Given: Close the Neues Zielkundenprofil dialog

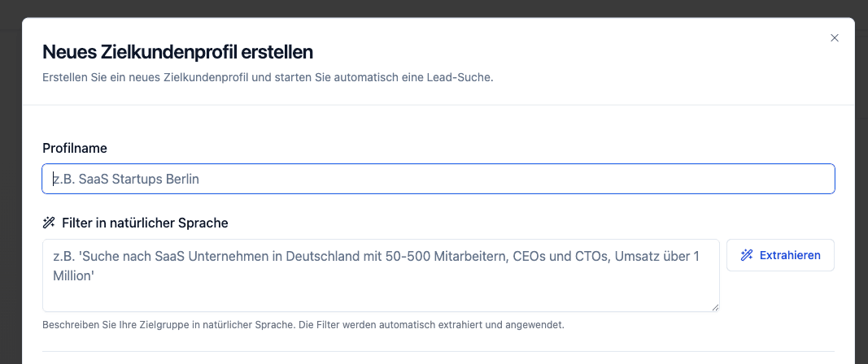Looking at the screenshot, I should click(835, 37).
